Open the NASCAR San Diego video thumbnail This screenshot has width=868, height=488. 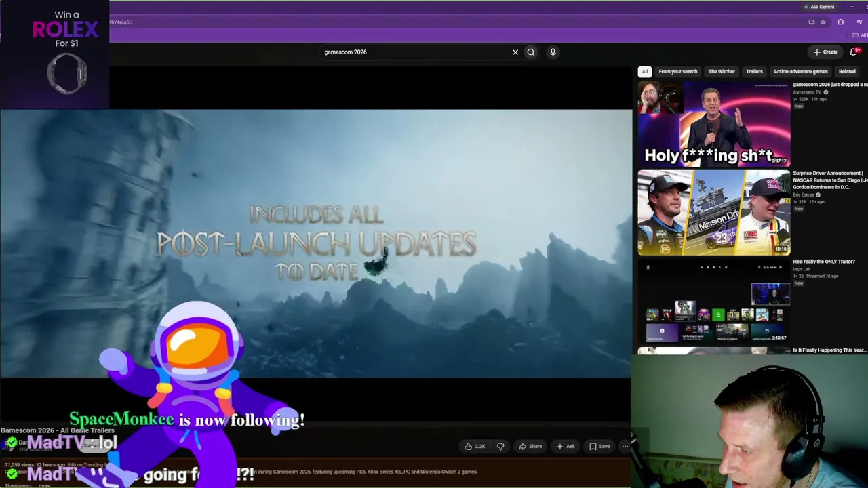click(714, 212)
